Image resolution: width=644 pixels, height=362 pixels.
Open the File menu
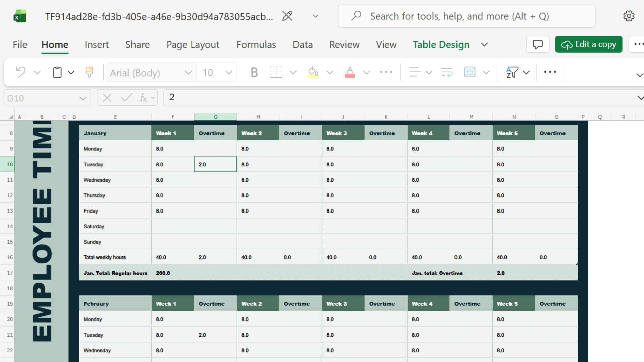click(20, 45)
